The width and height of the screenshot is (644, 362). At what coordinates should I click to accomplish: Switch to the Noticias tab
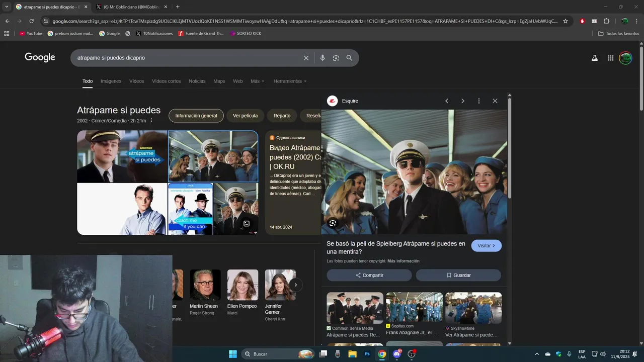pyautogui.click(x=197, y=81)
